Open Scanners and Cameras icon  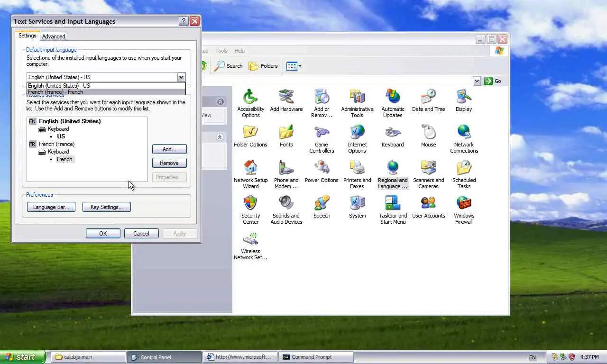coord(428,174)
